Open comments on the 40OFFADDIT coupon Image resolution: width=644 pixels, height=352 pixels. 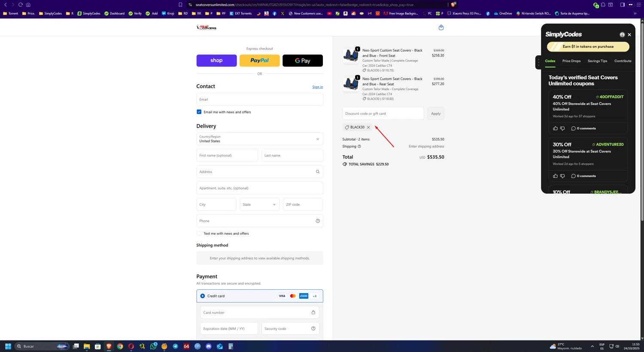click(x=583, y=129)
